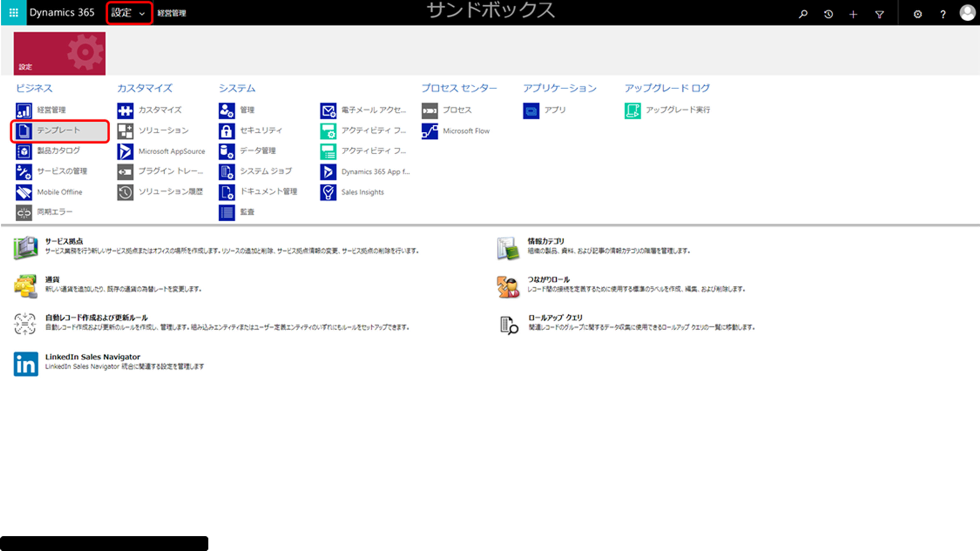Click the 通貨 coins icon
The image size is (980, 551).
click(26, 286)
